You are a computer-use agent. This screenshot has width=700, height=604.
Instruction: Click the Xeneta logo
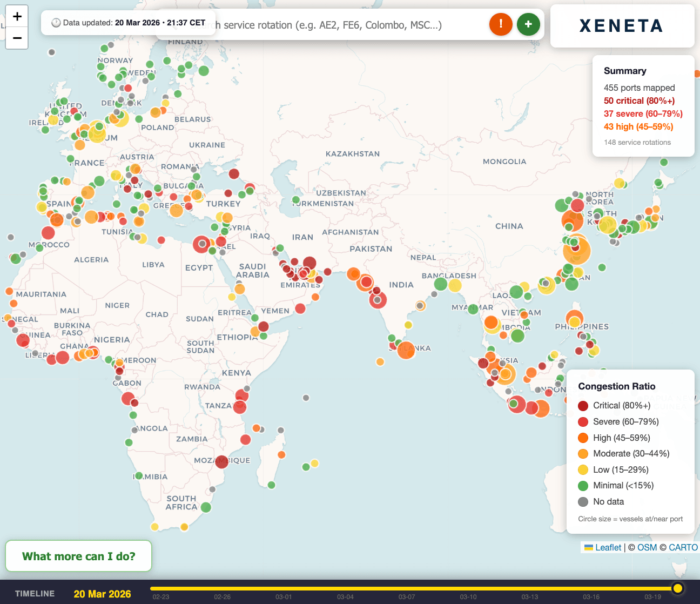[x=622, y=26]
